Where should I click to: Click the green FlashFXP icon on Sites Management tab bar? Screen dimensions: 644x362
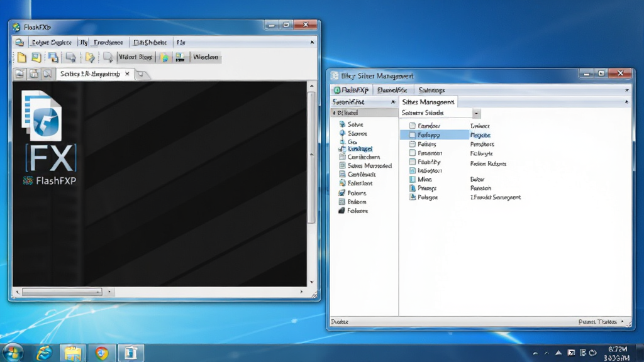click(337, 90)
